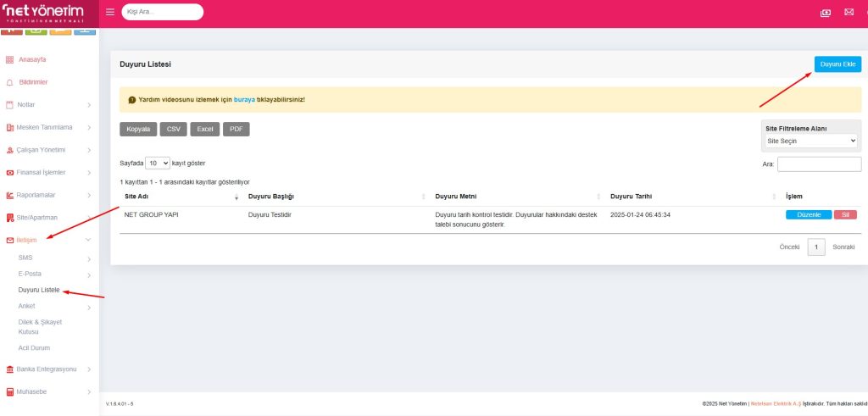Expand the Mesken Tanımlama submenu

point(51,128)
